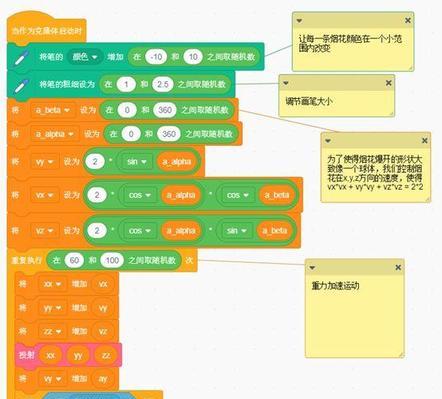Delete the firework color range comment

click(x=408, y=21)
